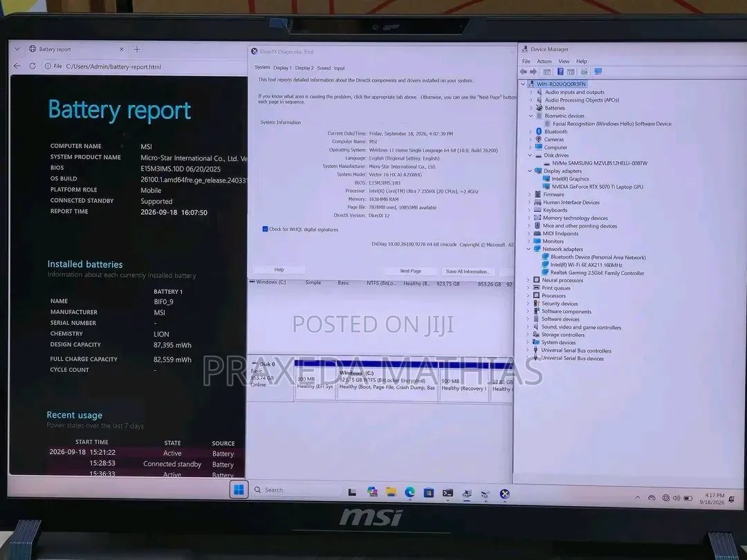Click the browser address bar with battery-report.html
Image resolution: width=747 pixels, height=560 pixels.
click(143, 66)
